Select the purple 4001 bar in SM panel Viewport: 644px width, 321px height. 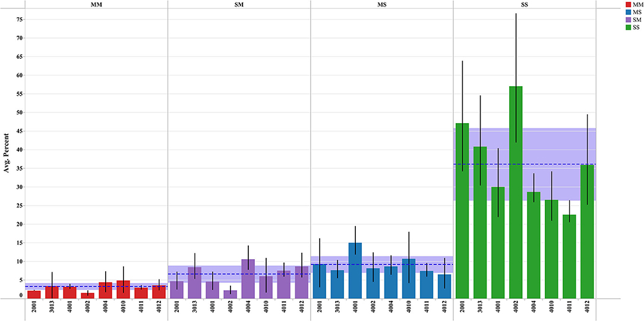212,289
